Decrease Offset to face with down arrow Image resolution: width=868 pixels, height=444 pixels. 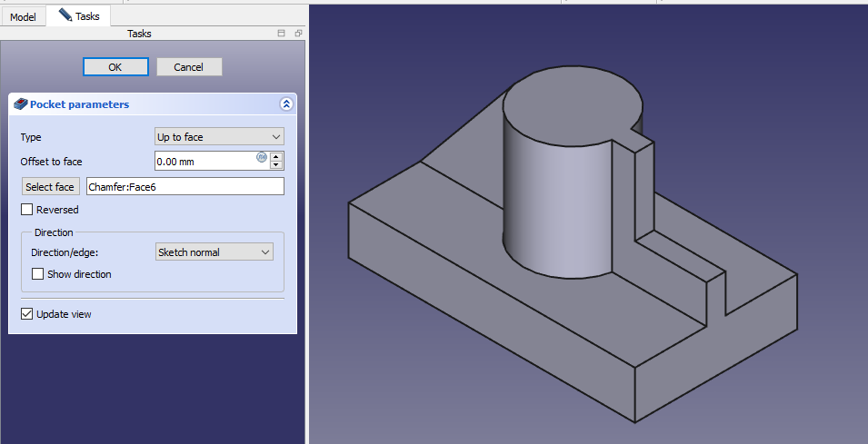pos(276,166)
